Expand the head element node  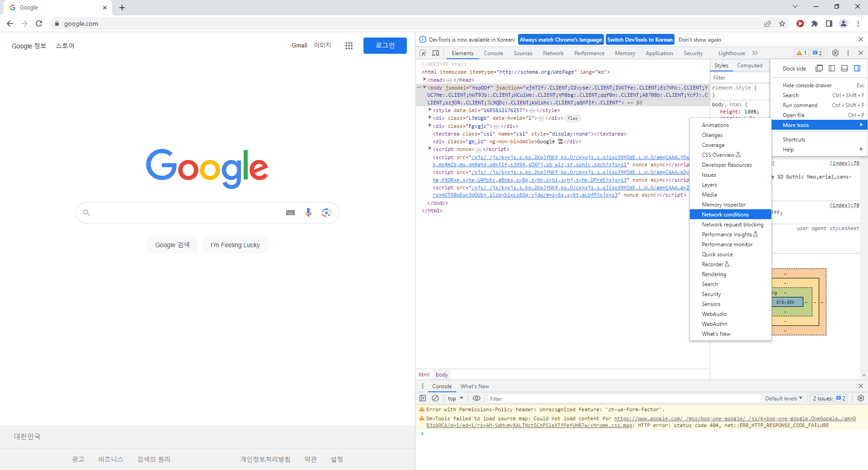(425, 80)
